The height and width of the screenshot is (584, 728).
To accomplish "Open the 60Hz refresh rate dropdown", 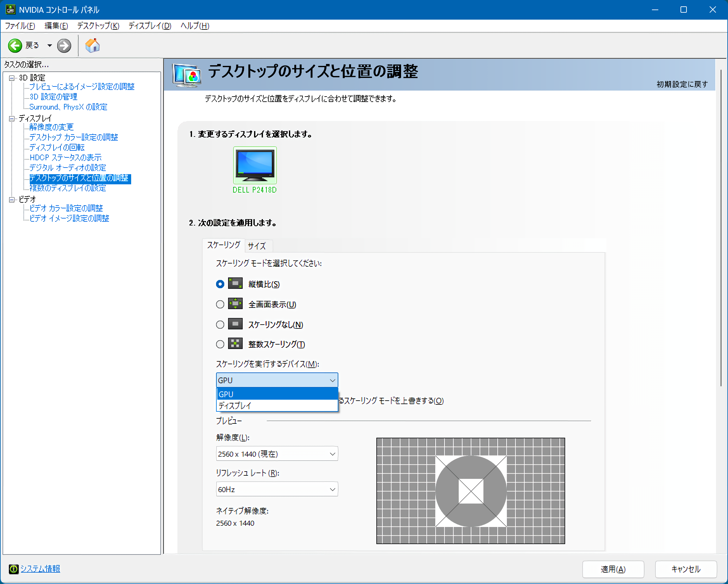I will [x=277, y=489].
